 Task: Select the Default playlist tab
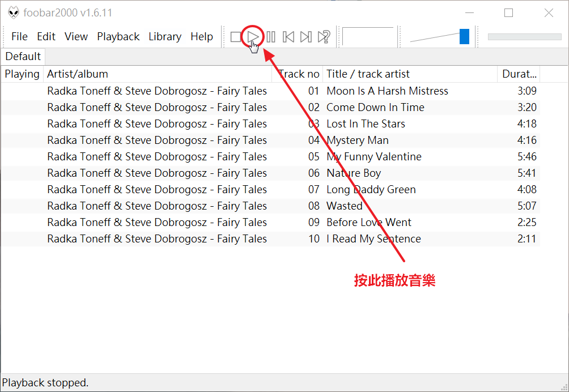pos(23,57)
